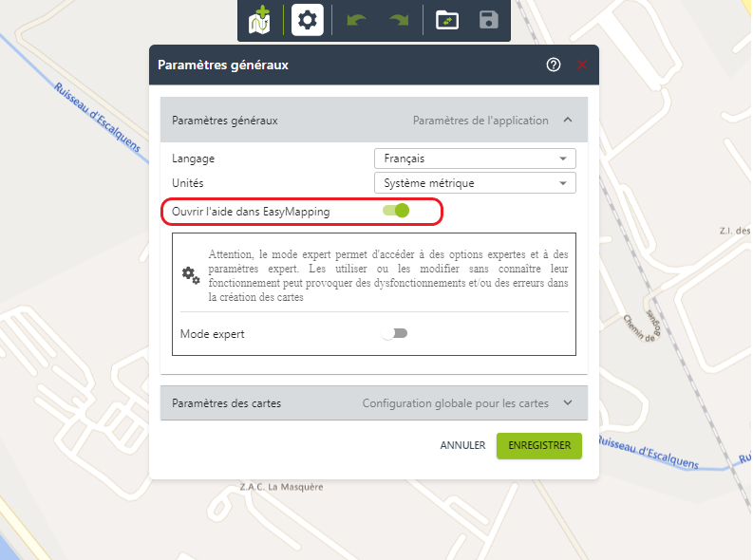Click the green ENREGISTRER button
This screenshot has height=560, width=753.
click(x=538, y=445)
